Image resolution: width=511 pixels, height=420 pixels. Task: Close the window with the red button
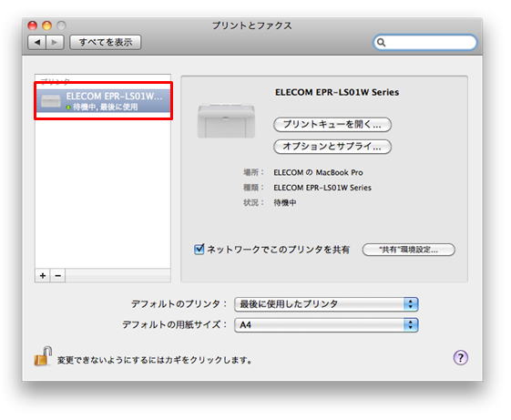click(33, 26)
